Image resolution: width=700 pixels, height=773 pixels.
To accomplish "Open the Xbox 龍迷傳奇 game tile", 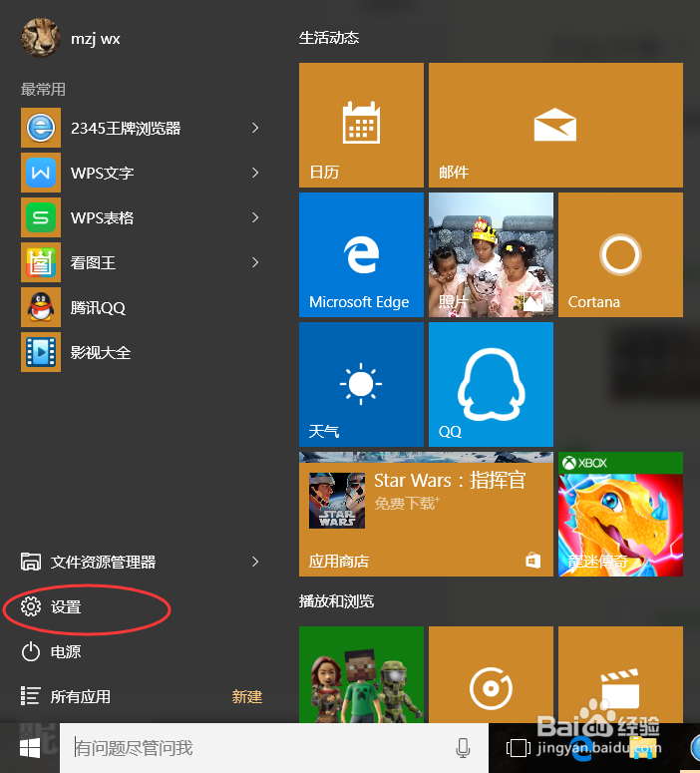I will tap(620, 515).
